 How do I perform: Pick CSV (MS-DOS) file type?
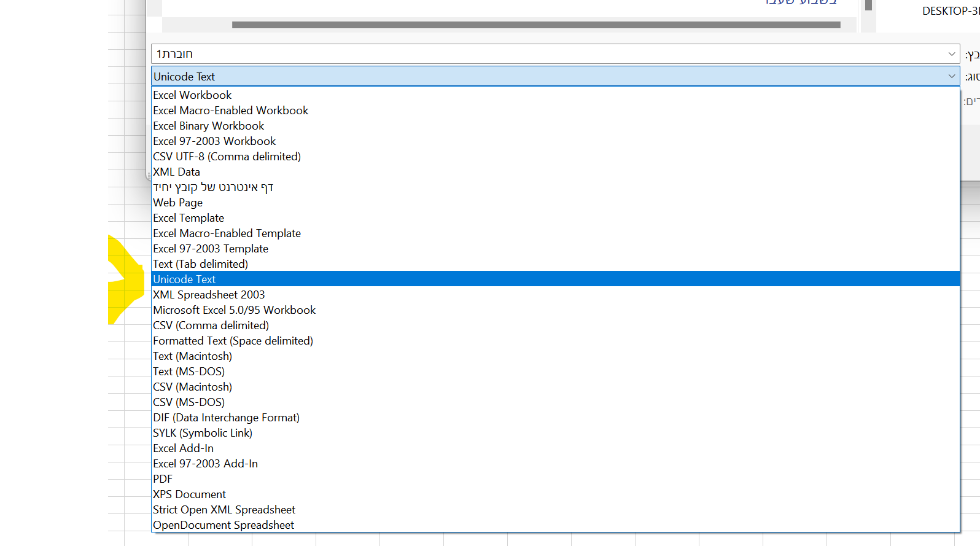tap(556, 402)
